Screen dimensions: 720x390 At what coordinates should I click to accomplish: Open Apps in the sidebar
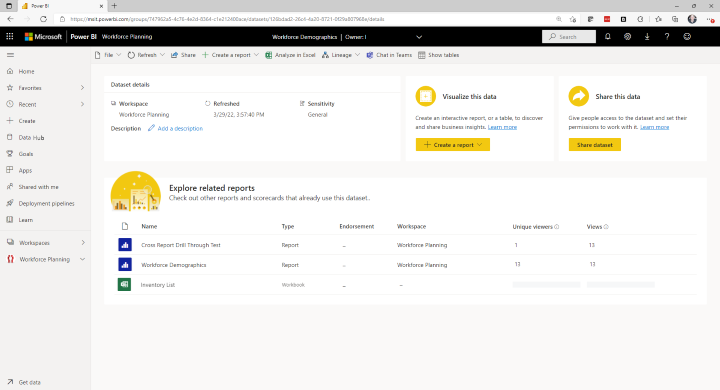tap(25, 171)
